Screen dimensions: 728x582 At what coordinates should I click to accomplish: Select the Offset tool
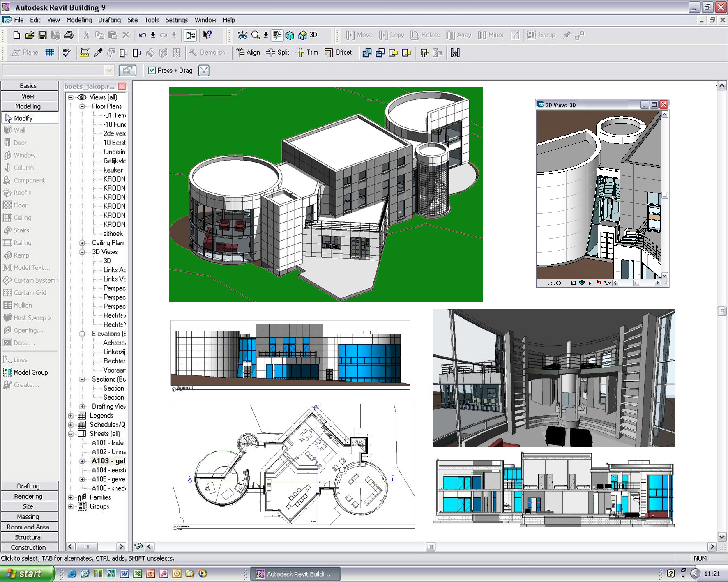[338, 53]
